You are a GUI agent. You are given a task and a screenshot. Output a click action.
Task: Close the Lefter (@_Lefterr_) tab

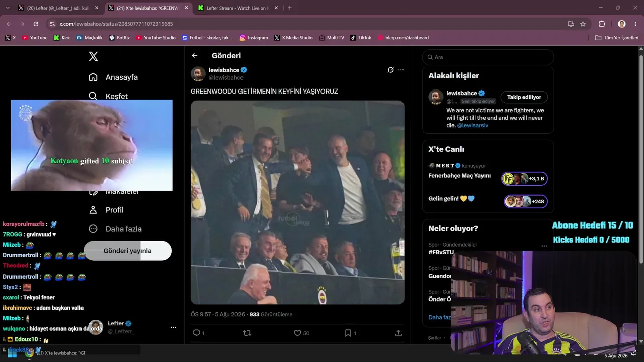point(97,8)
